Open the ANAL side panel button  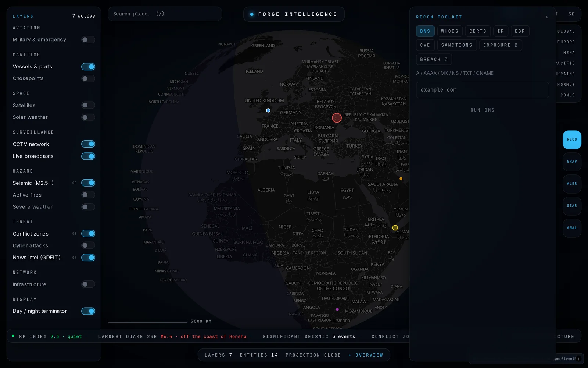click(572, 228)
